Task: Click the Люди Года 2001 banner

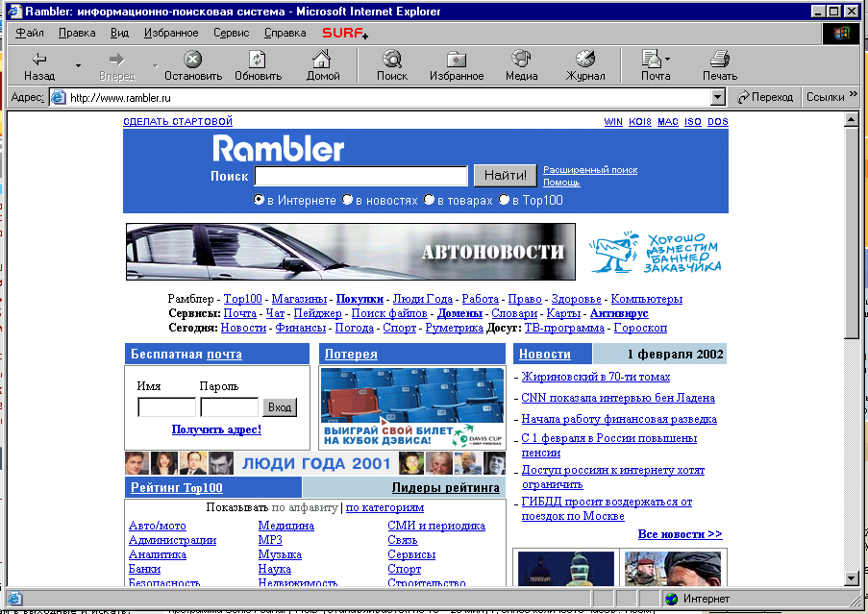Action: click(315, 463)
